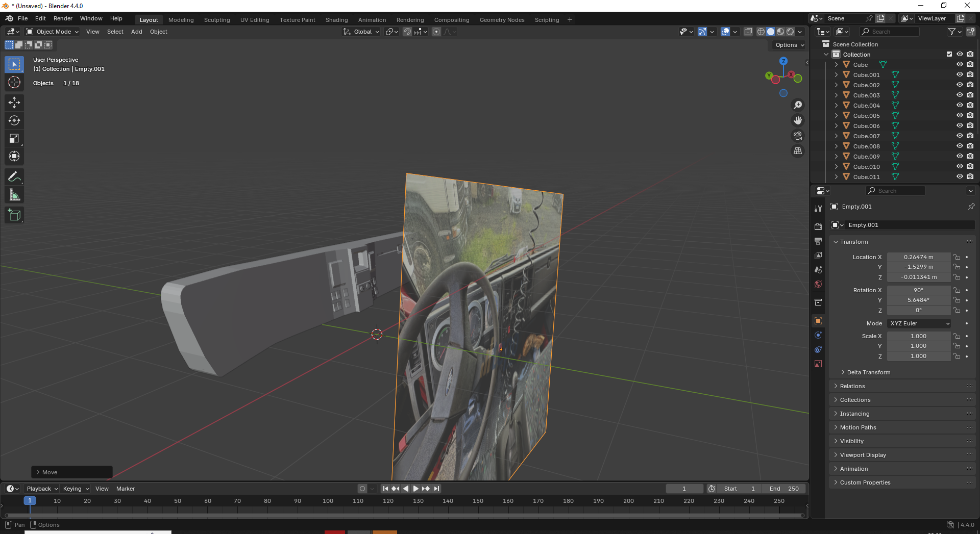980x534 pixels.
Task: Select the Add Cube tool
Action: tap(14, 215)
